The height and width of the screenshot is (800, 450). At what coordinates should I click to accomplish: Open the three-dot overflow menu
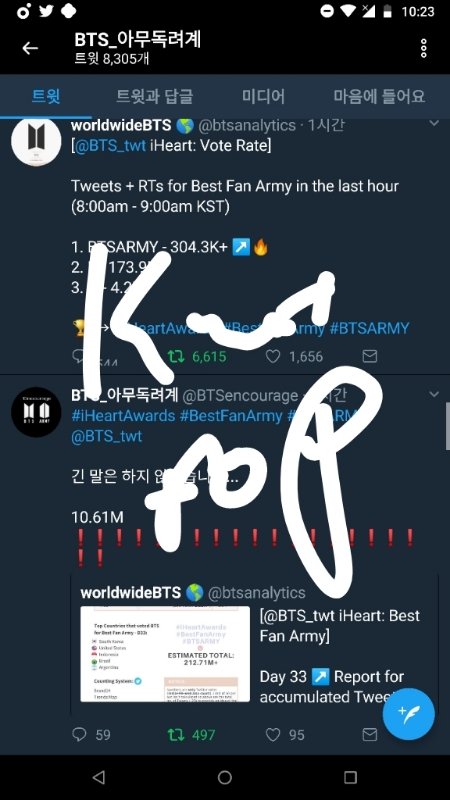tap(423, 48)
